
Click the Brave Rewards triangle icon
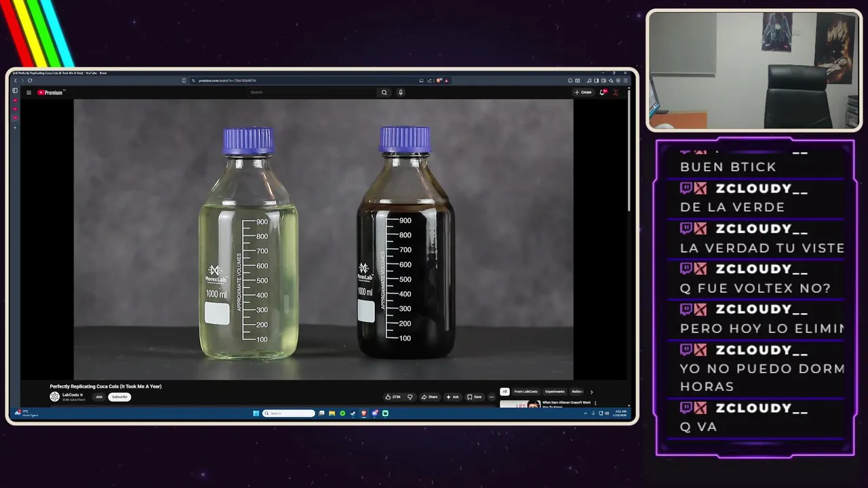(x=447, y=81)
